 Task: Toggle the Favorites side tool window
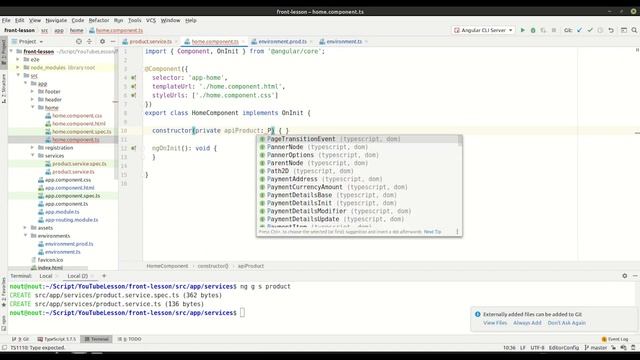click(x=4, y=292)
